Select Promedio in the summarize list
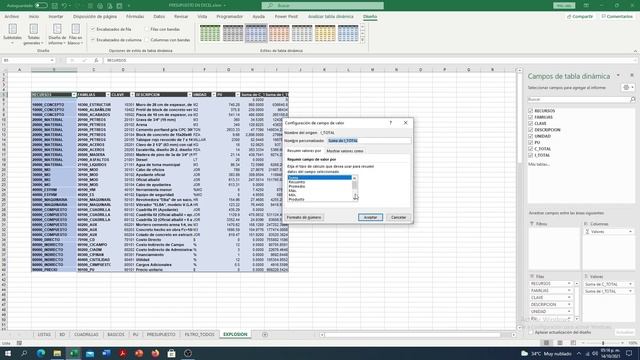 click(320, 187)
